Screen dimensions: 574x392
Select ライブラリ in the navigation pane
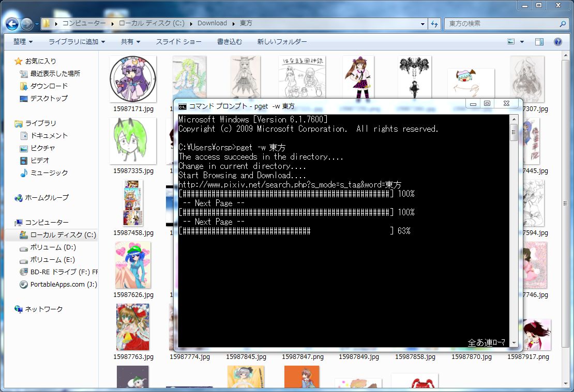tap(40, 123)
